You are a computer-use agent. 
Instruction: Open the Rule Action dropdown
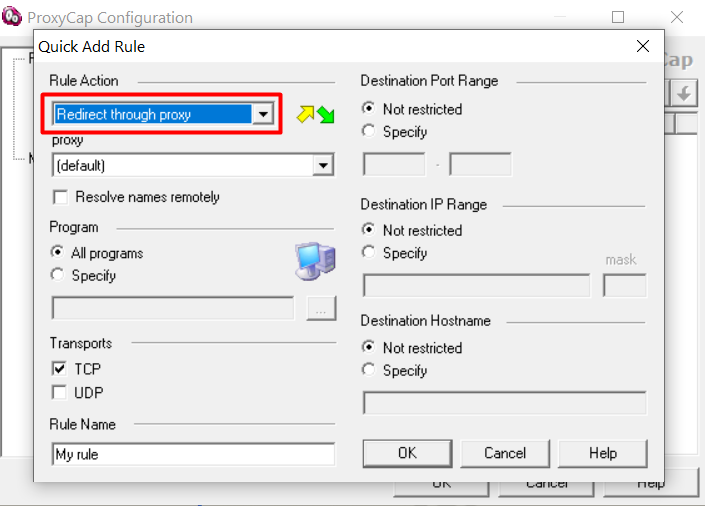coord(163,114)
